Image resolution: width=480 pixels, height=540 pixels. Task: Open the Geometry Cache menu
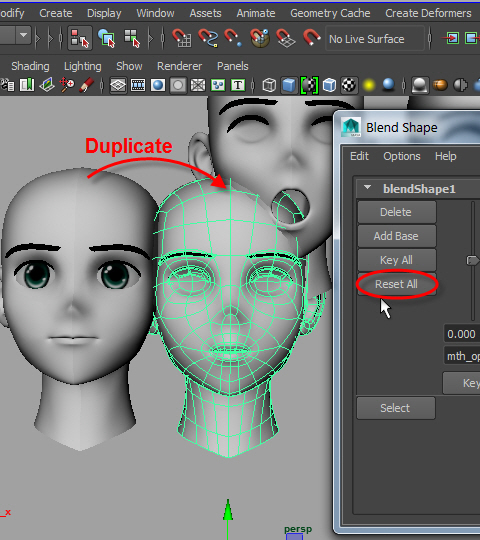[330, 13]
